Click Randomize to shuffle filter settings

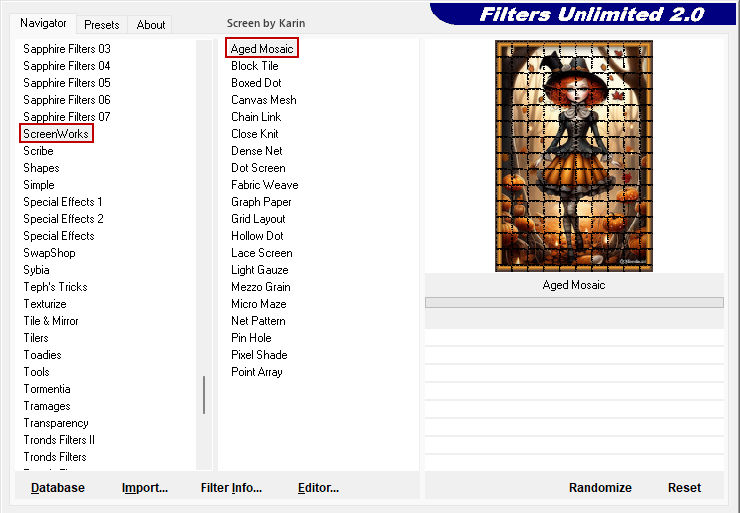point(600,488)
